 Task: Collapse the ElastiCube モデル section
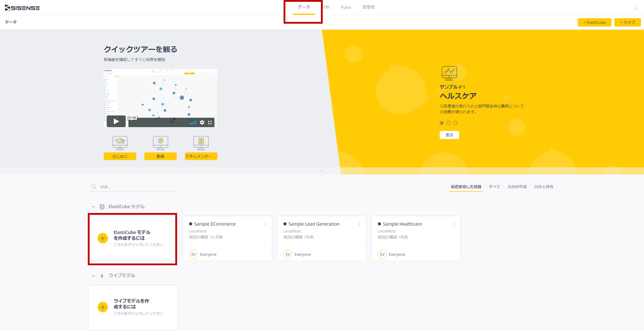93,207
